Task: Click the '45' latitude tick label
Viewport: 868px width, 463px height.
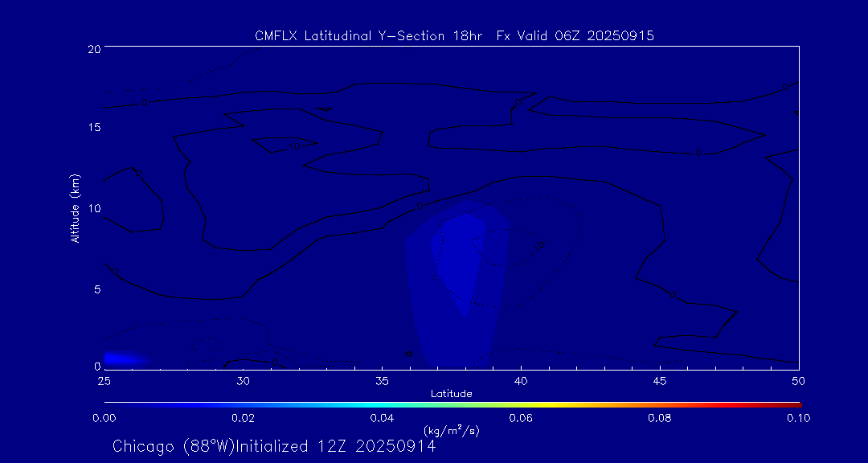Action: (660, 380)
